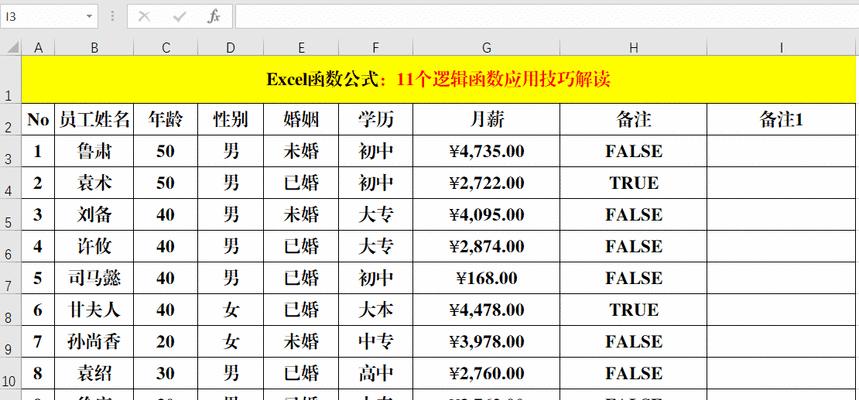Click salary cell ¥4,095.00

[x=486, y=215]
